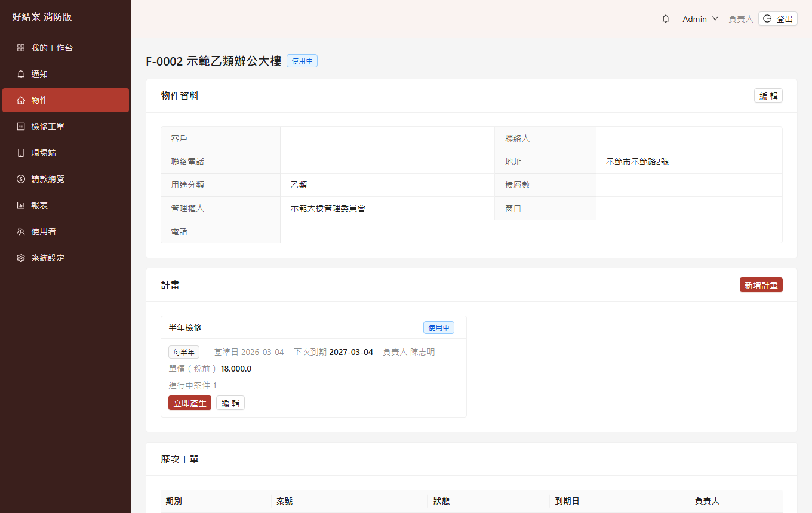812x513 pixels.
Task: Click the 請款總覽 dollar icon
Action: point(21,179)
